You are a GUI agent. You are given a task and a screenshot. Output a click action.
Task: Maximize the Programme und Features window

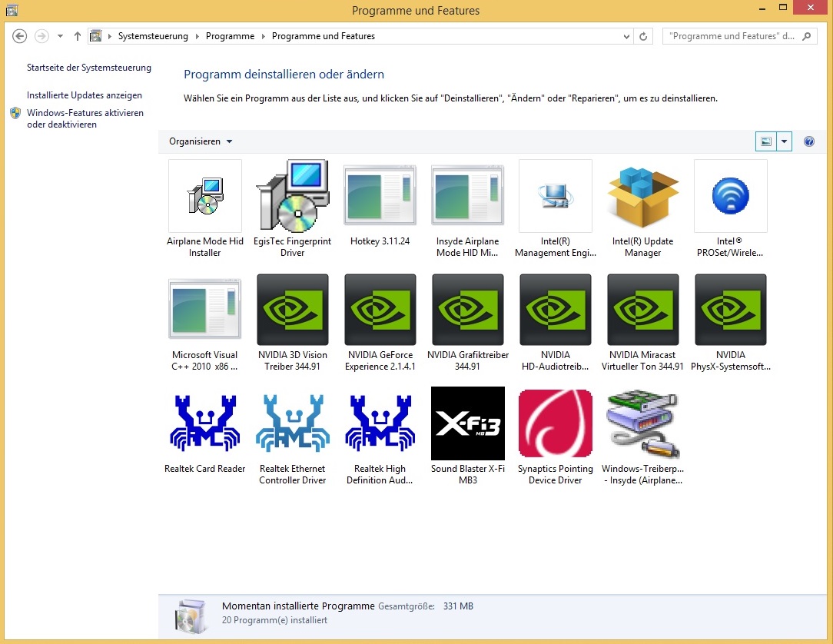[x=783, y=8]
